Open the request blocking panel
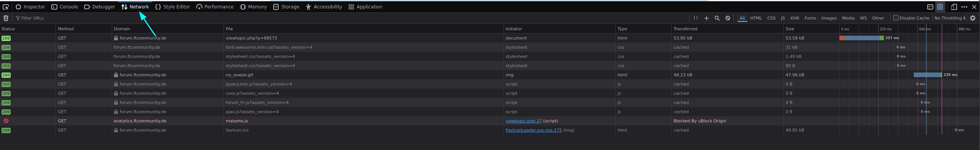This screenshot has height=150, width=980. point(728,18)
